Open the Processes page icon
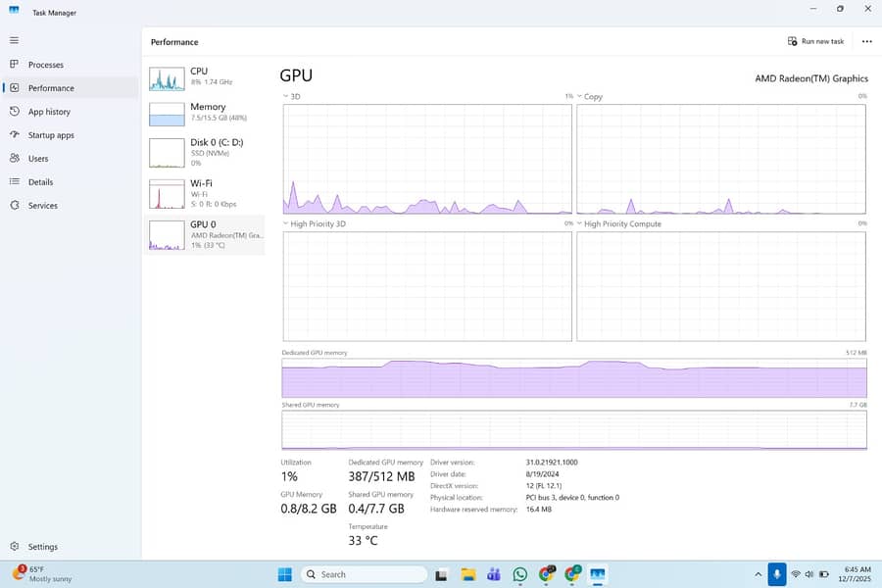This screenshot has height=588, width=882. (14, 65)
